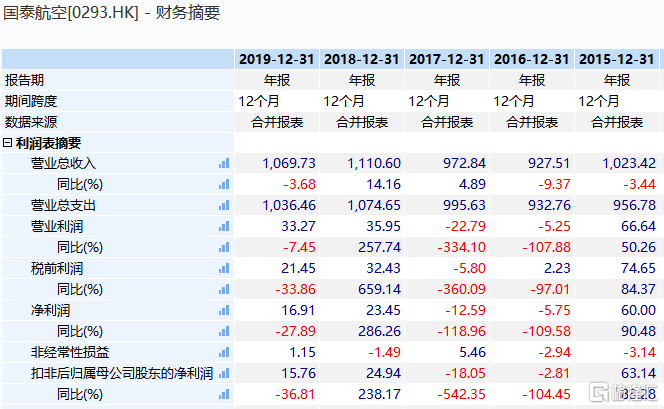Click chart icon for 营业总支出 row
664x409 pixels.
224,205
